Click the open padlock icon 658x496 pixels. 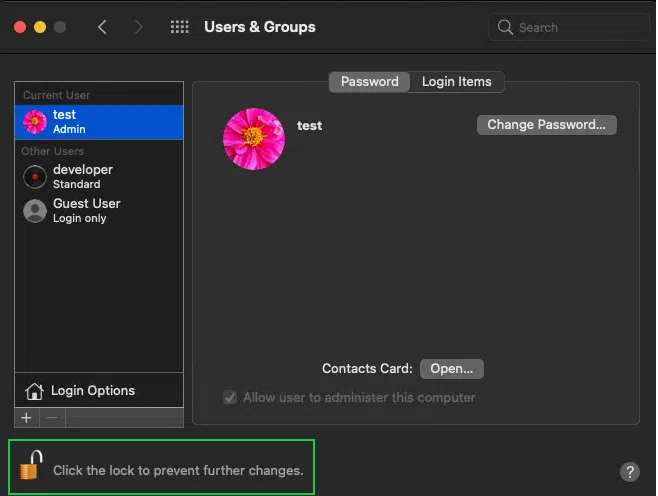(32, 466)
